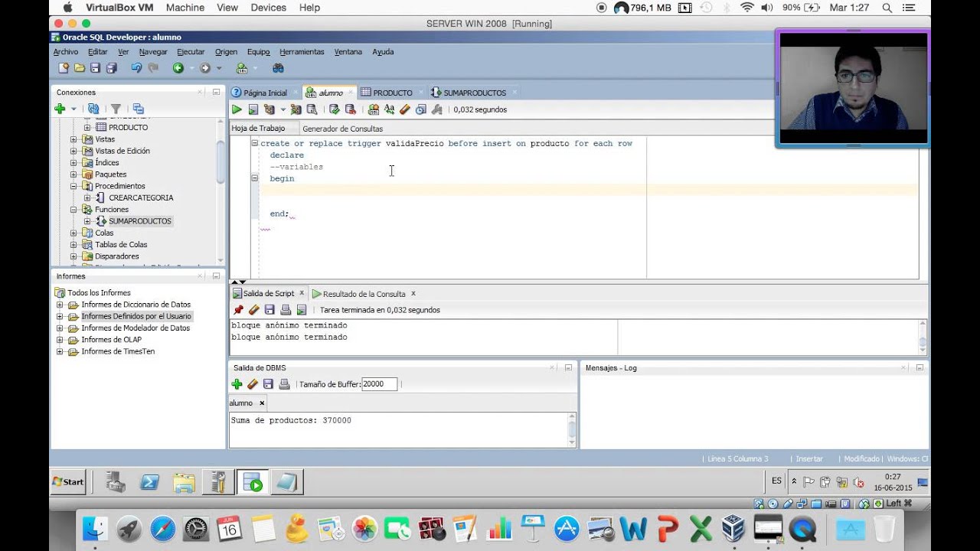This screenshot has width=980, height=551.
Task: Click the Save icon in main toolbar
Action: point(96,68)
